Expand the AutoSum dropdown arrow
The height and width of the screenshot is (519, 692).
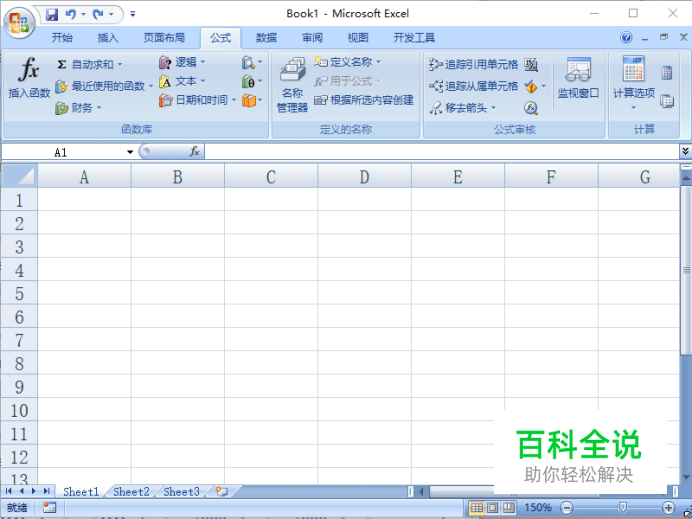(120, 64)
